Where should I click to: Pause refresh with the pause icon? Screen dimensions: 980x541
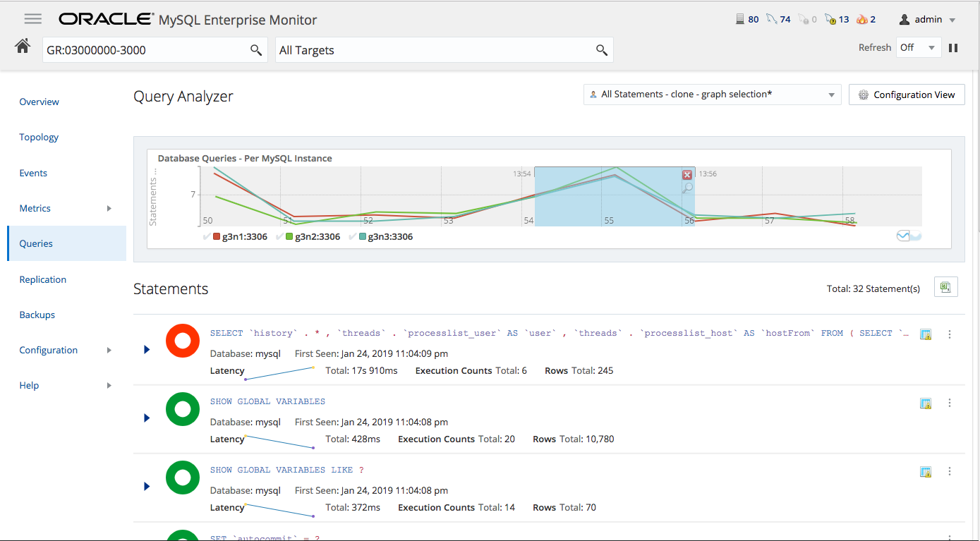[x=953, y=48]
